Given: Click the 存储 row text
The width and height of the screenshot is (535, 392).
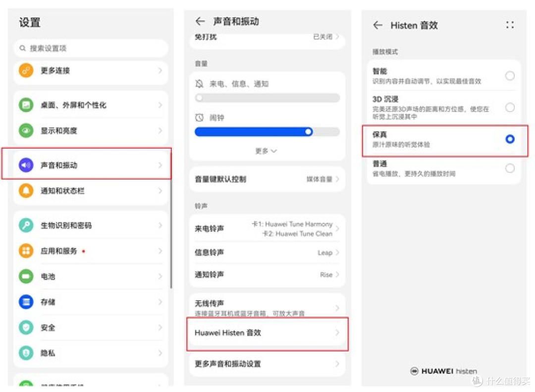Looking at the screenshot, I should click(x=48, y=302).
